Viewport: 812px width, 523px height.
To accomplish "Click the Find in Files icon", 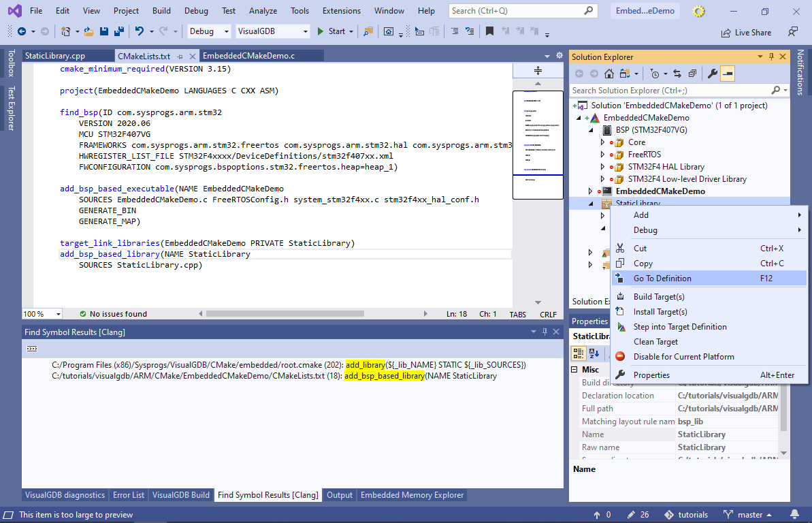I will pos(368,31).
